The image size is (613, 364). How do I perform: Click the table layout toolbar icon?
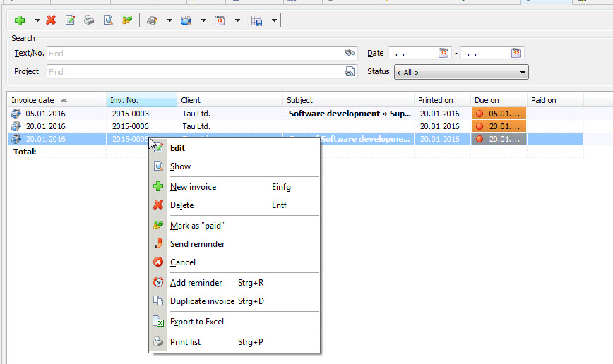click(256, 20)
